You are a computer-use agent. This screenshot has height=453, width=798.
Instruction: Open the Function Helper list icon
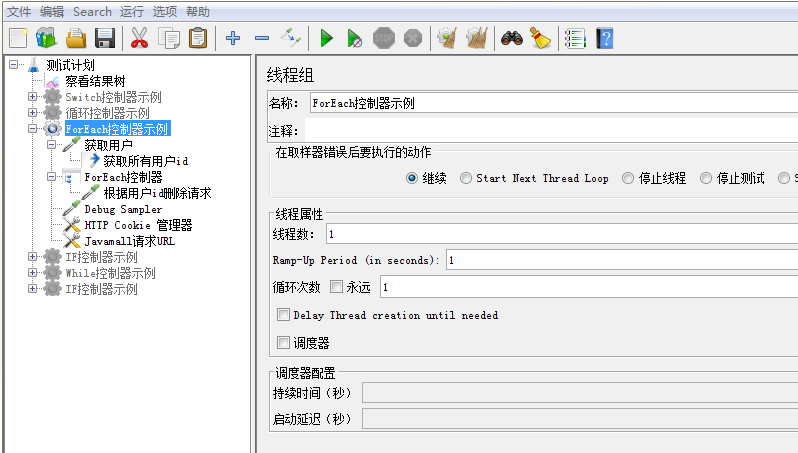click(575, 38)
